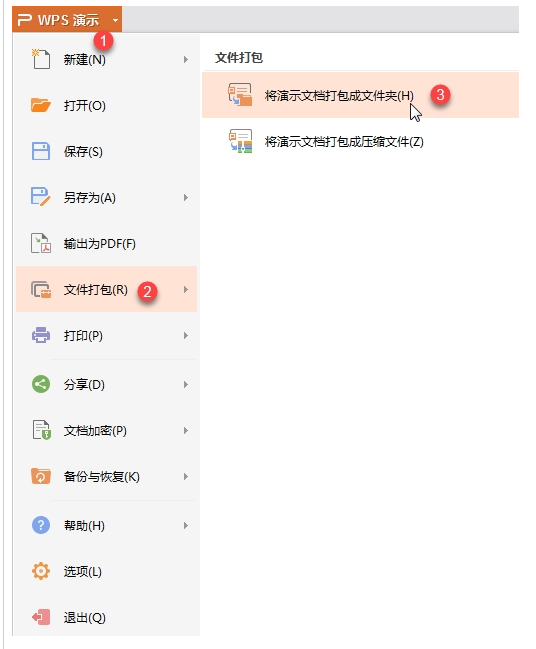Expand the 文件打包(R) submenu arrow

pos(186,289)
